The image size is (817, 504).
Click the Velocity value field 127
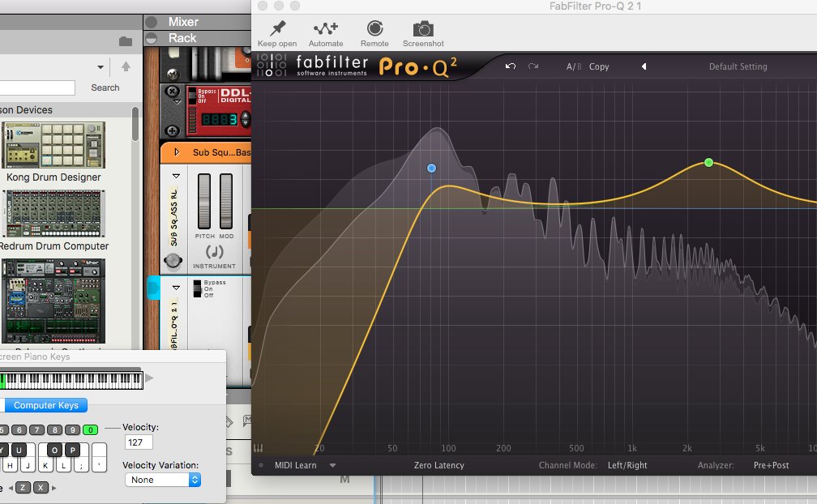(x=139, y=442)
